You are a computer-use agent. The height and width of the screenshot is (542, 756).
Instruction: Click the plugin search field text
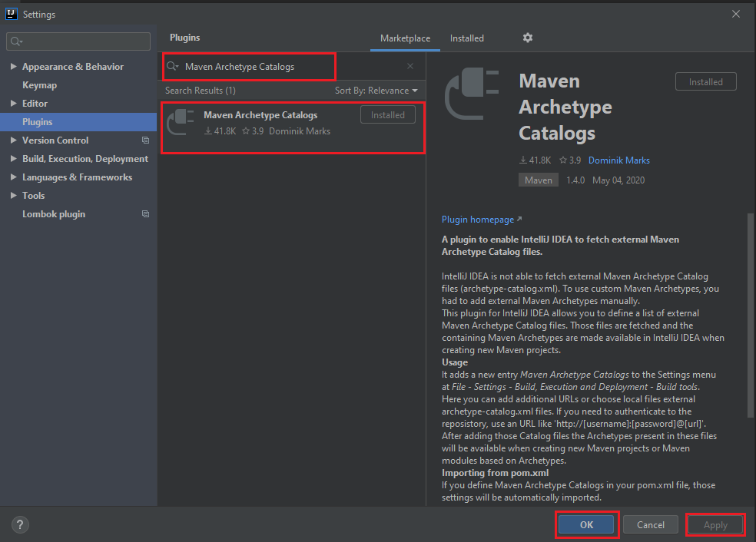click(240, 67)
